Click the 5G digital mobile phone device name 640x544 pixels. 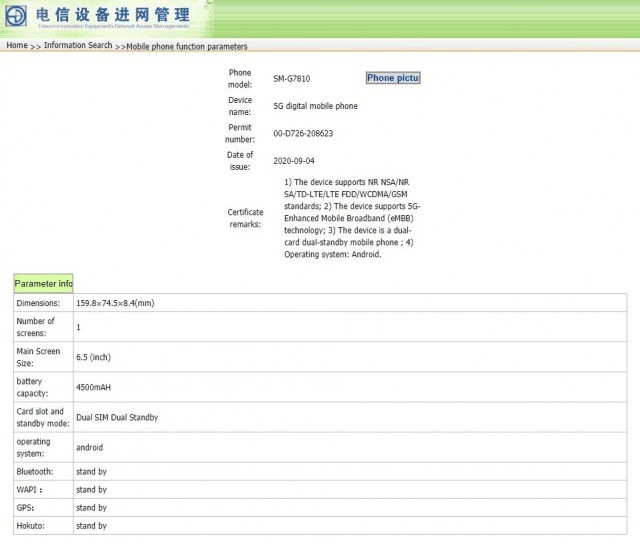tap(315, 106)
